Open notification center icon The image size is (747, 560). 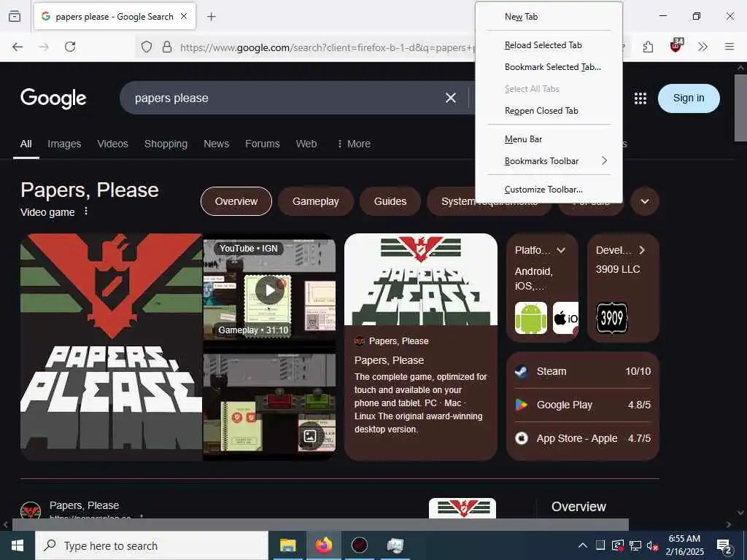724,545
